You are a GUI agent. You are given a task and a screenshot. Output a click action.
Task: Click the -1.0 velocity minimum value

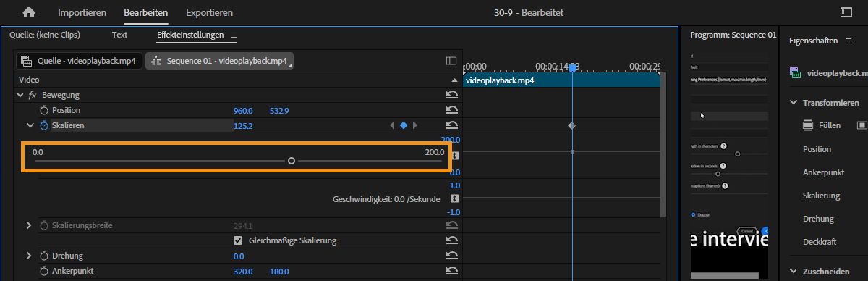tap(454, 211)
